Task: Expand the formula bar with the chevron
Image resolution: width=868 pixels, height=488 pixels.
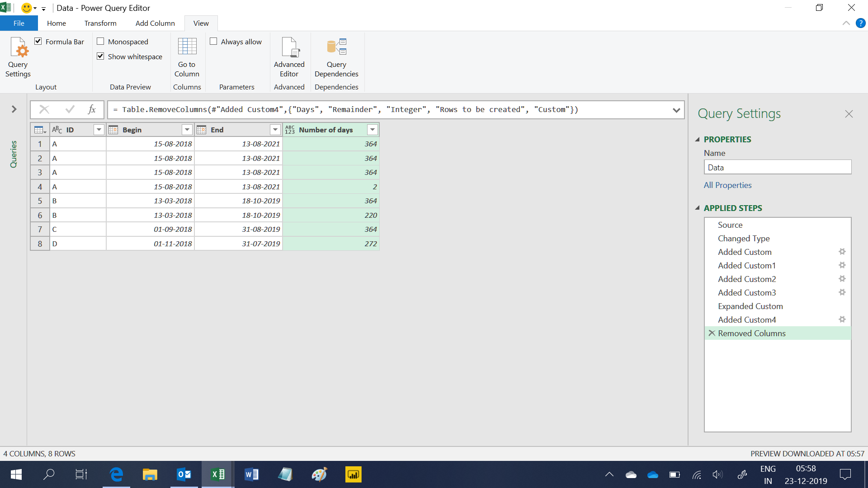Action: click(676, 110)
